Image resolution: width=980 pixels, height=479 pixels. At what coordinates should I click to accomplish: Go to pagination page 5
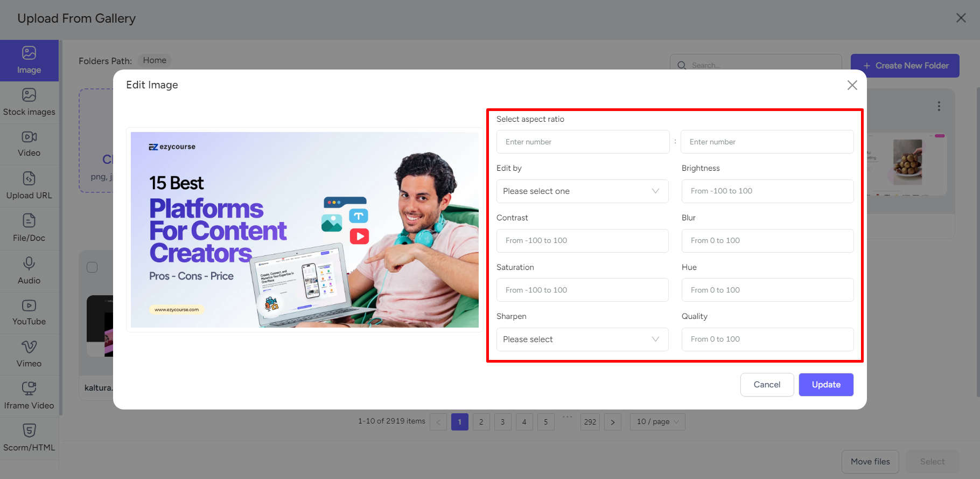546,422
